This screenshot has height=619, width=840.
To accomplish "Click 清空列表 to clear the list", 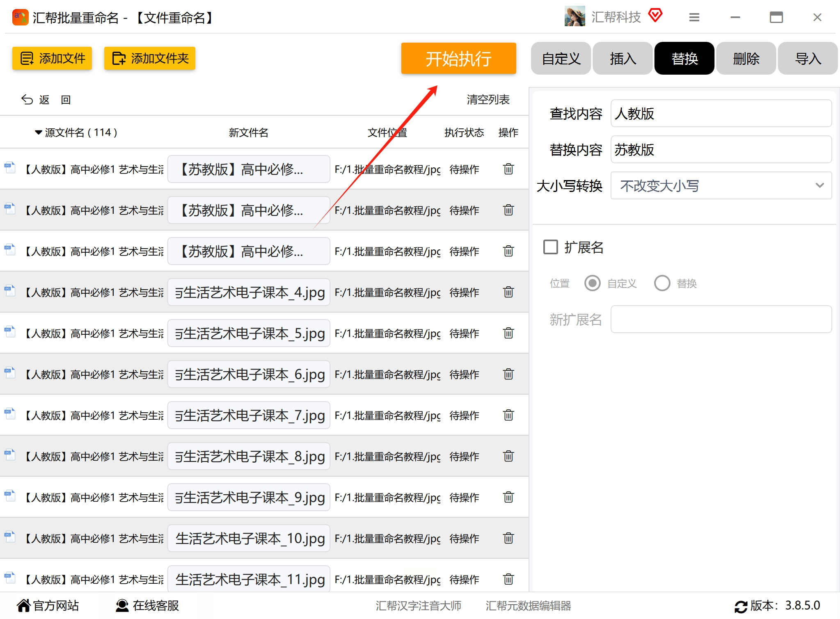I will pos(488,100).
